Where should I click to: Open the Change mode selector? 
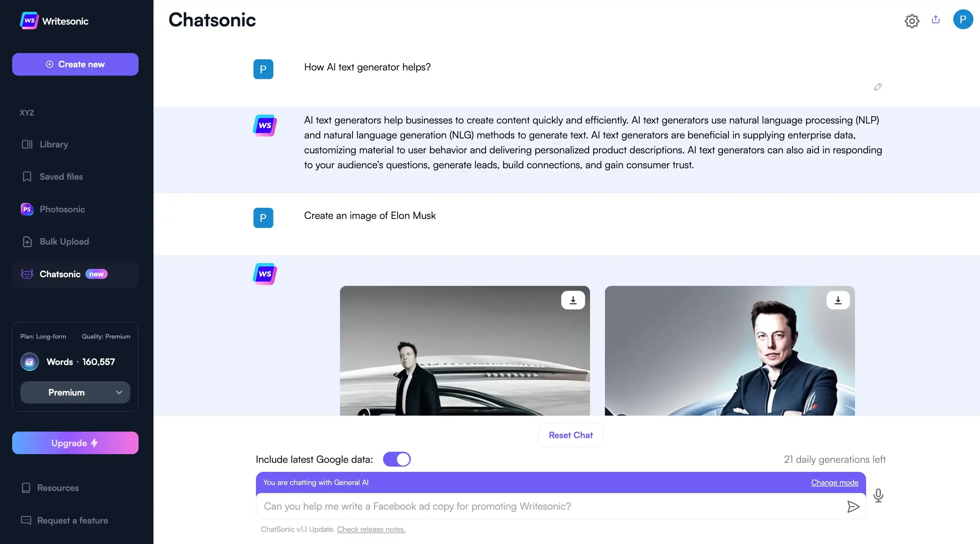(834, 482)
